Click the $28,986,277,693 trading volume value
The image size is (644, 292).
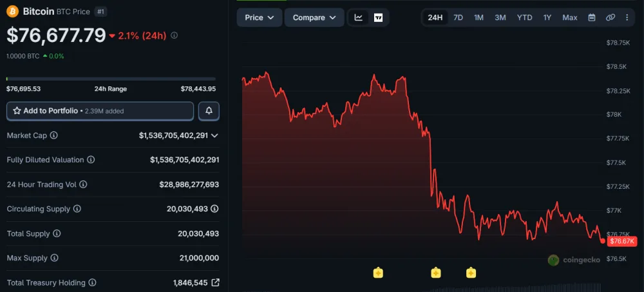[x=189, y=184]
